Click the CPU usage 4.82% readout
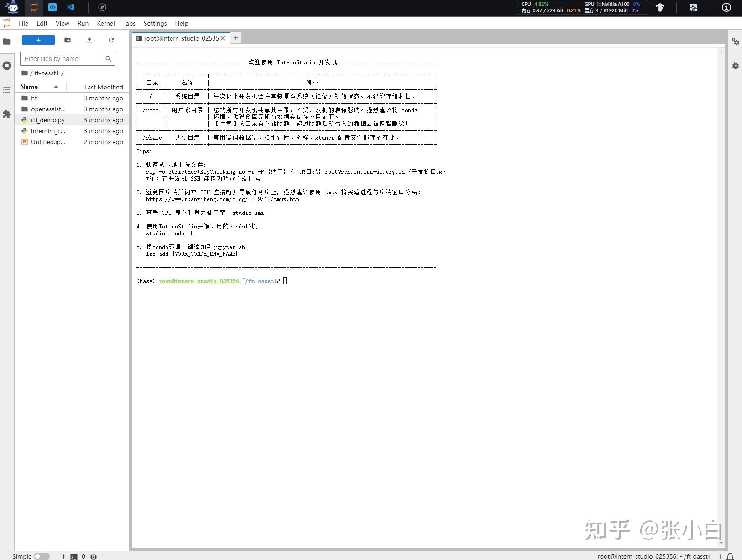 coord(535,4)
